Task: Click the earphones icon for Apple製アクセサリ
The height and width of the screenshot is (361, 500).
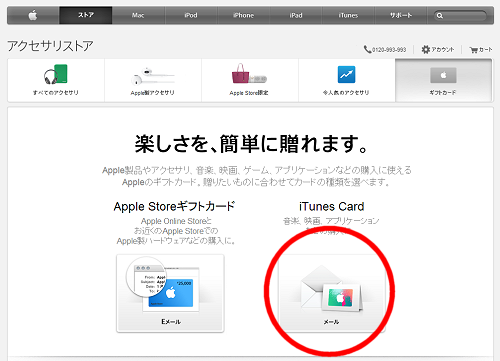Action: [153, 76]
